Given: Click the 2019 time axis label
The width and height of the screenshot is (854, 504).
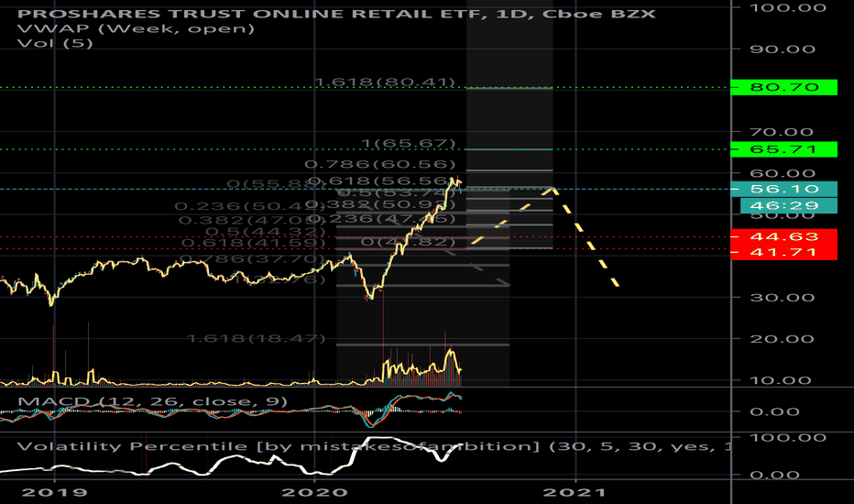Looking at the screenshot, I should coord(54,493).
